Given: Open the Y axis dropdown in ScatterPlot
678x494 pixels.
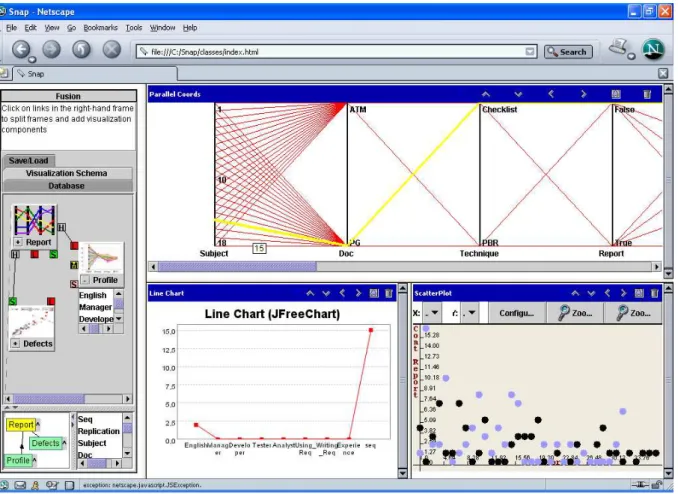Looking at the screenshot, I should pyautogui.click(x=469, y=313).
